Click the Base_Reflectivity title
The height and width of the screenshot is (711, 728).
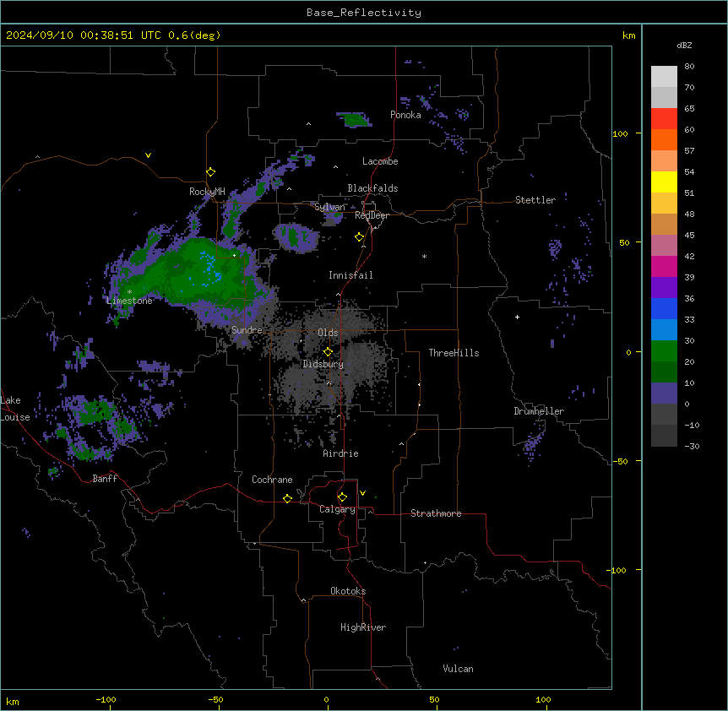[x=364, y=13]
